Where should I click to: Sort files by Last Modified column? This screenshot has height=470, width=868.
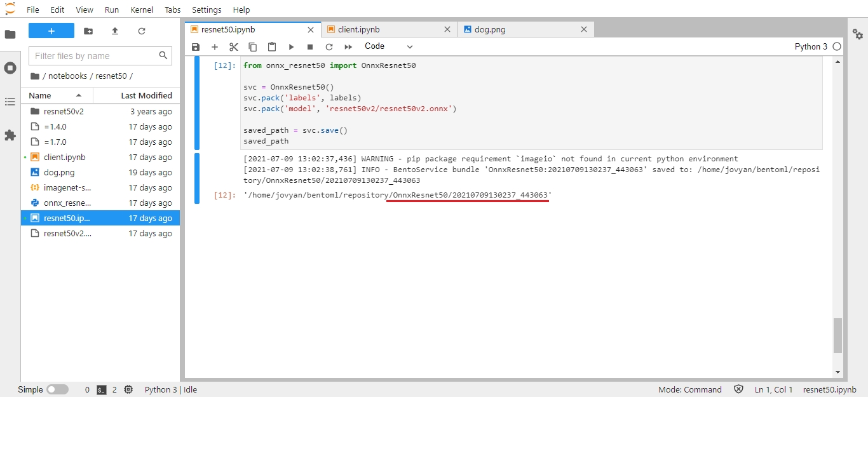pyautogui.click(x=146, y=95)
